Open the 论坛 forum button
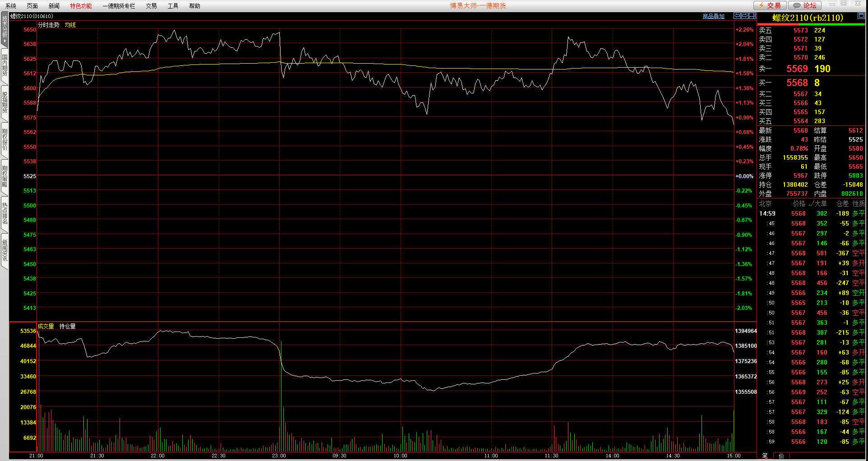Viewport: 868px width, 461px height. (805, 5)
